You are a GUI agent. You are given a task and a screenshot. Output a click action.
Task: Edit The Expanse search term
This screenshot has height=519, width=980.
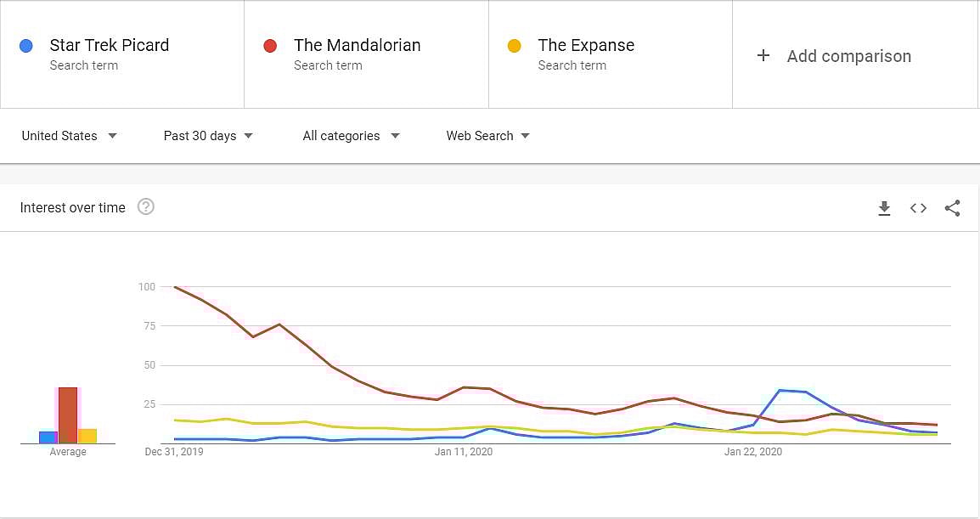(x=586, y=46)
